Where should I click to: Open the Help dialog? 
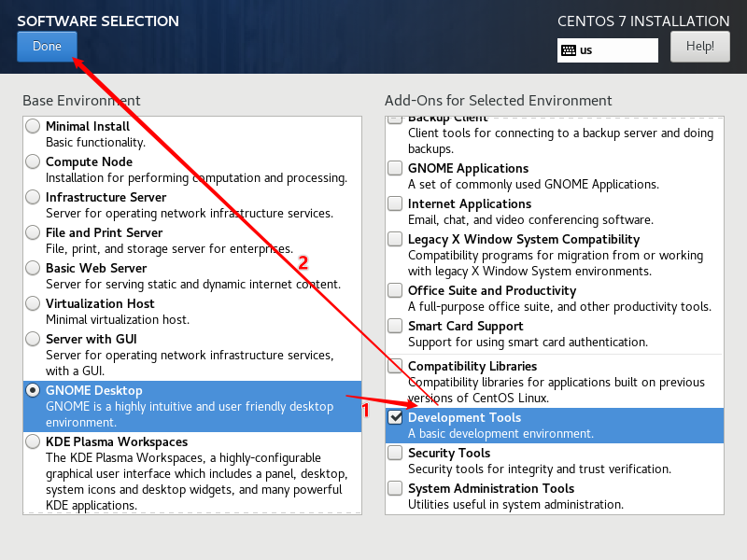tap(699, 46)
